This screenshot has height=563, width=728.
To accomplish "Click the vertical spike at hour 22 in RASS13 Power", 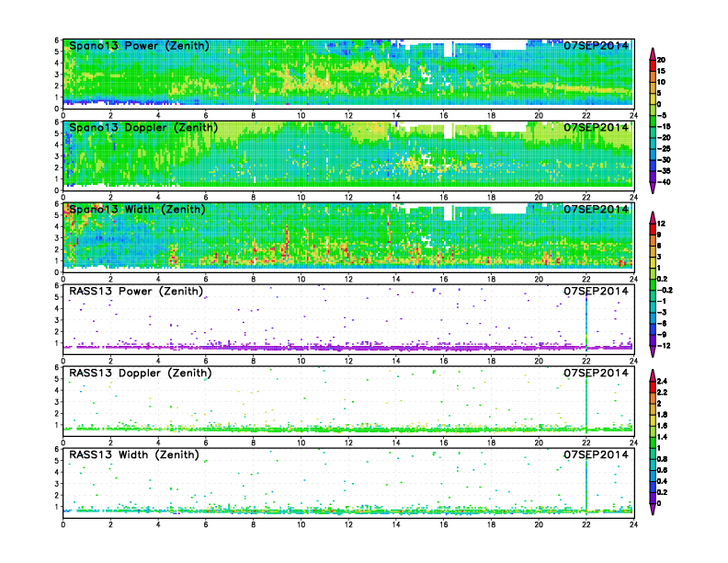I will (x=586, y=322).
